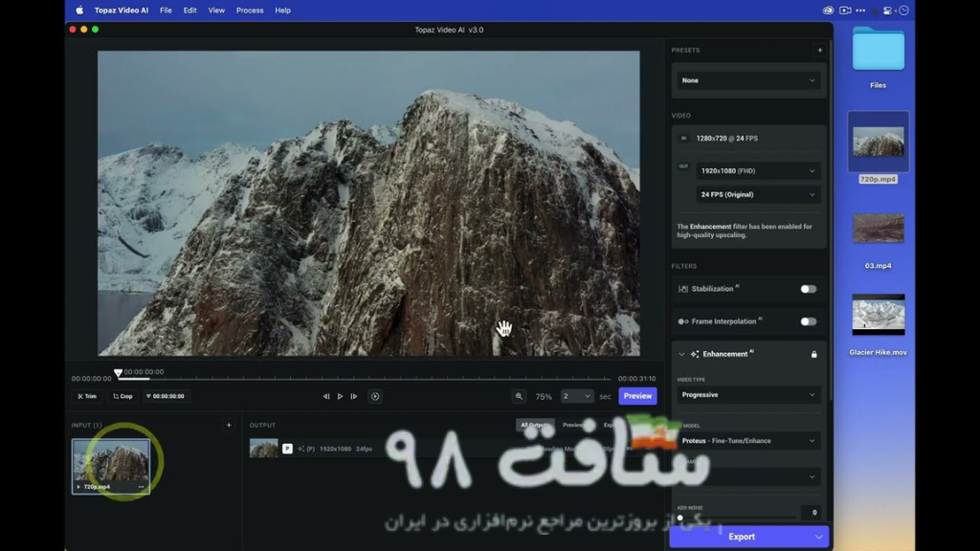Open the Presets dropdown showing None

pos(748,80)
